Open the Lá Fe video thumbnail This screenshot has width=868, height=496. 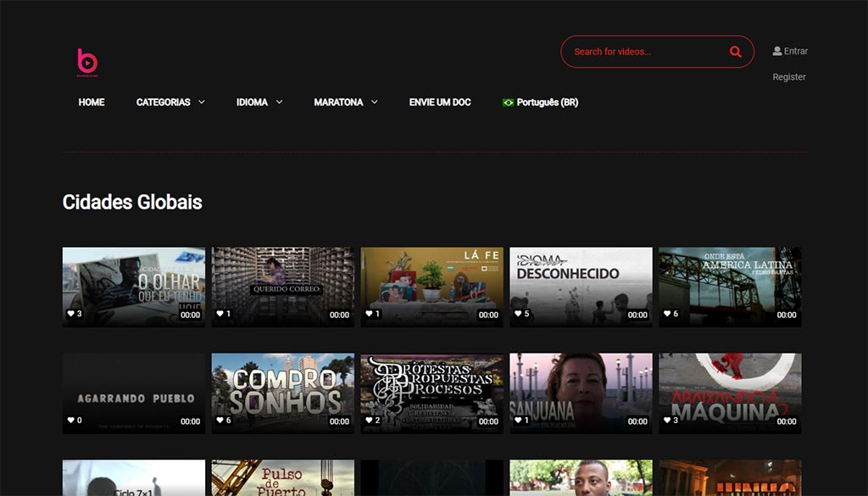[x=432, y=287]
